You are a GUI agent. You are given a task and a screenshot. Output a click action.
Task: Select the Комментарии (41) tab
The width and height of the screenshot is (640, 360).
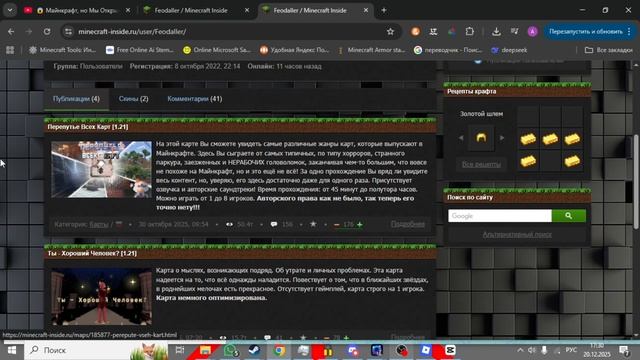[x=195, y=99]
